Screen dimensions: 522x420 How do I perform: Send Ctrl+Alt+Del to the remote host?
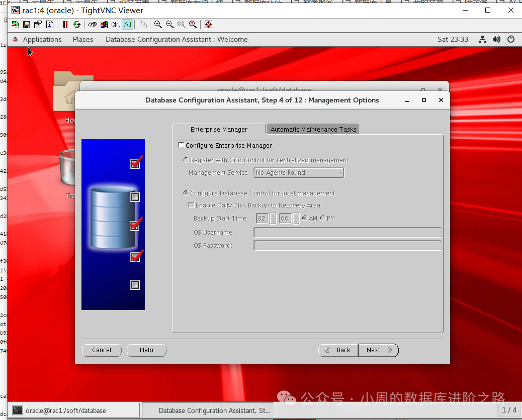93,24
